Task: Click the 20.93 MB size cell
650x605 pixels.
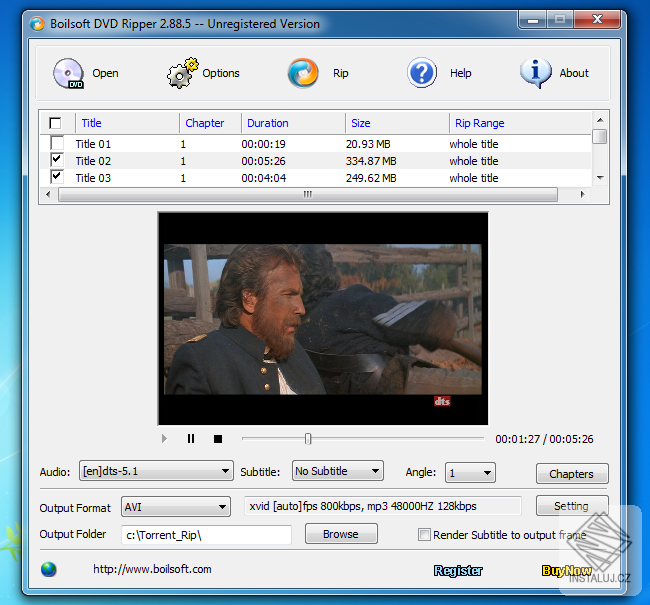Action: [x=368, y=144]
